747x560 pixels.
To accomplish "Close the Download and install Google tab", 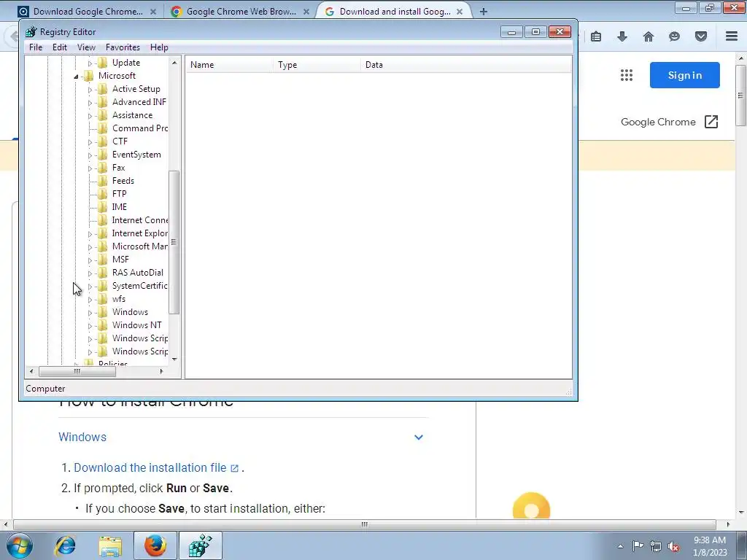I will point(460,12).
